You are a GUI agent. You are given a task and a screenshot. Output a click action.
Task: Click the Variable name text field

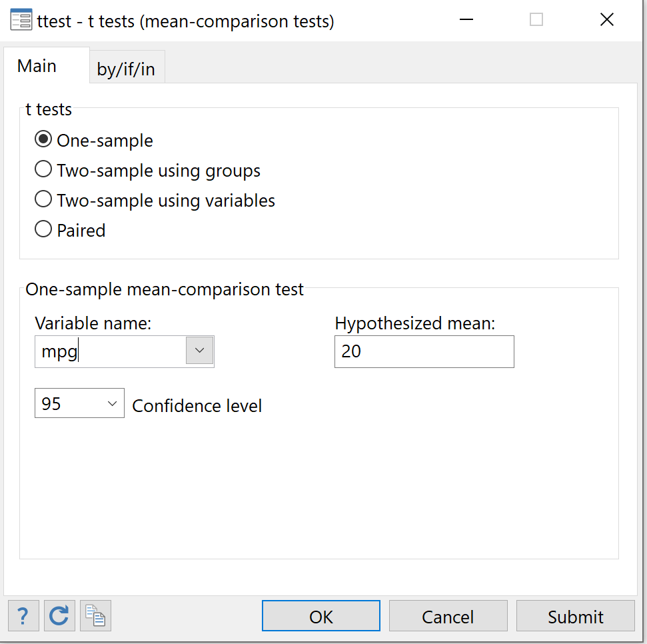(x=110, y=352)
